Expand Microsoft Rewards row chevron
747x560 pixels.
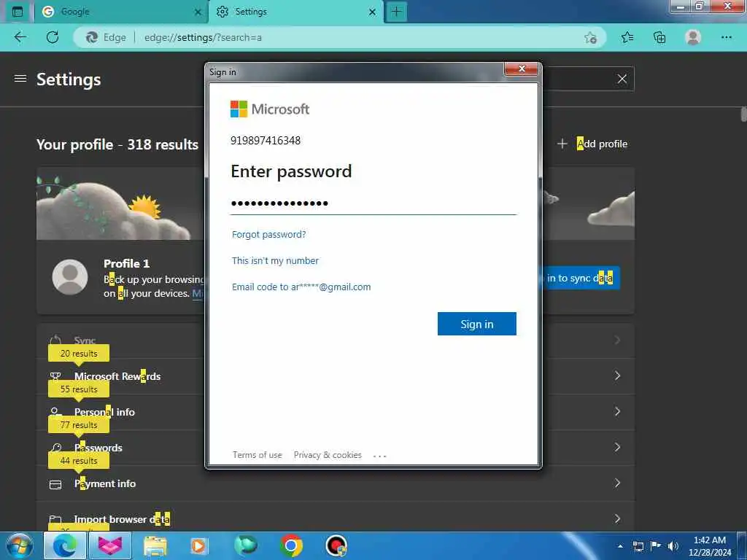pos(617,376)
